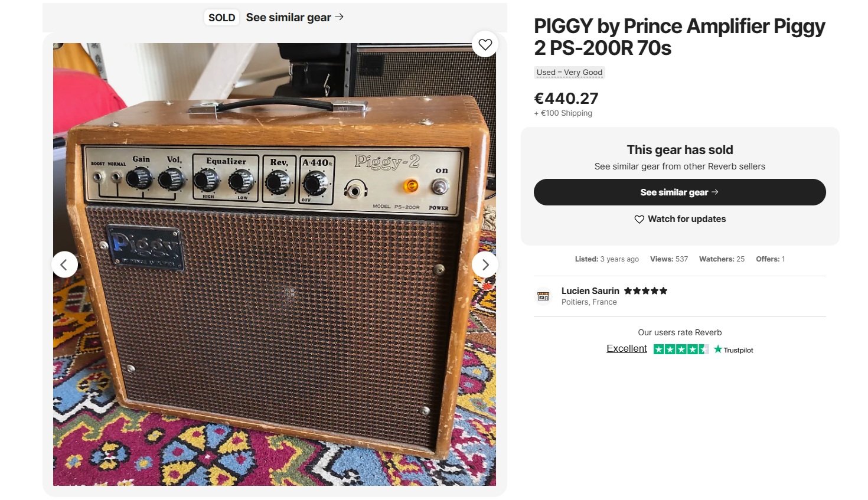The image size is (868, 500).
Task: Click the Used – Very Good condition label
Action: pos(569,73)
